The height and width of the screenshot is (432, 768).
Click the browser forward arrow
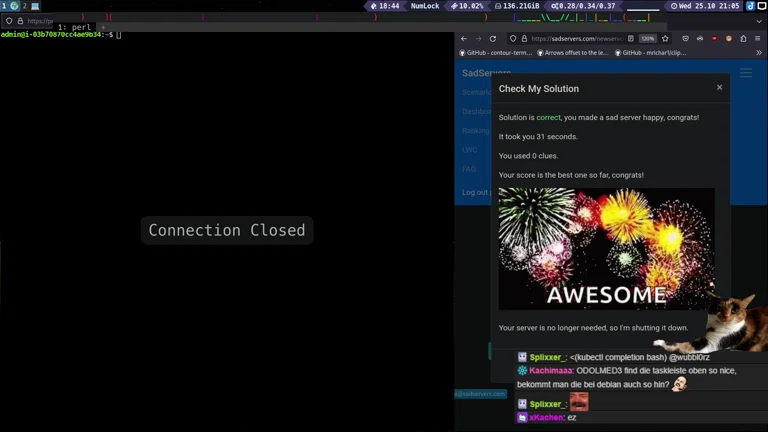click(479, 39)
